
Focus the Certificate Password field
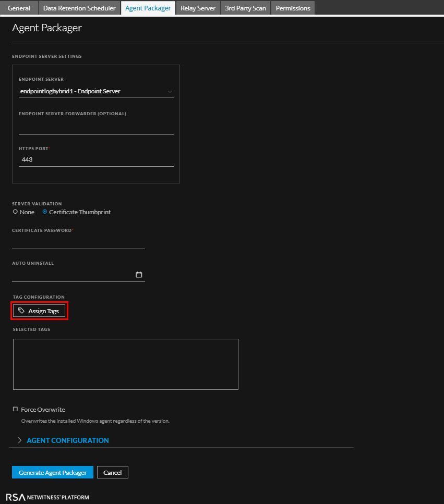click(x=78, y=242)
